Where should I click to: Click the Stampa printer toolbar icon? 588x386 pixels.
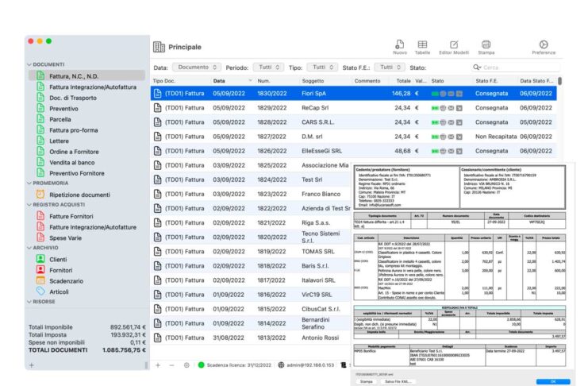tap(486, 44)
